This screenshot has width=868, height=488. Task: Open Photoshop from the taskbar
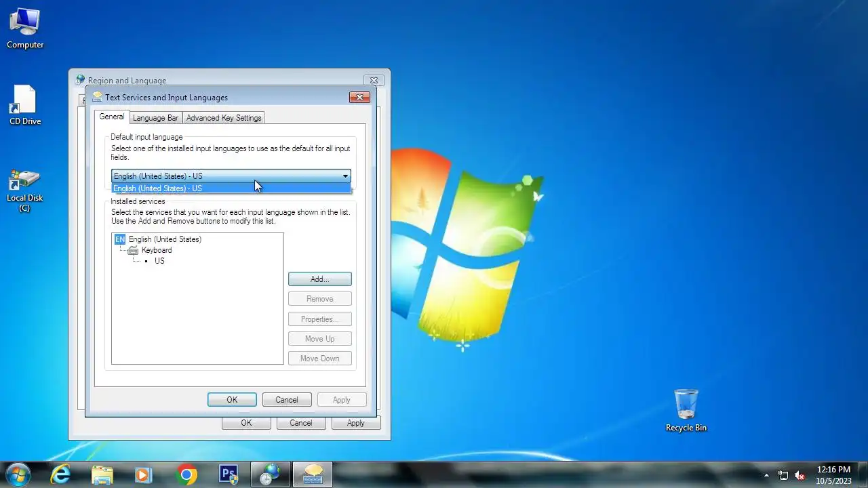229,474
